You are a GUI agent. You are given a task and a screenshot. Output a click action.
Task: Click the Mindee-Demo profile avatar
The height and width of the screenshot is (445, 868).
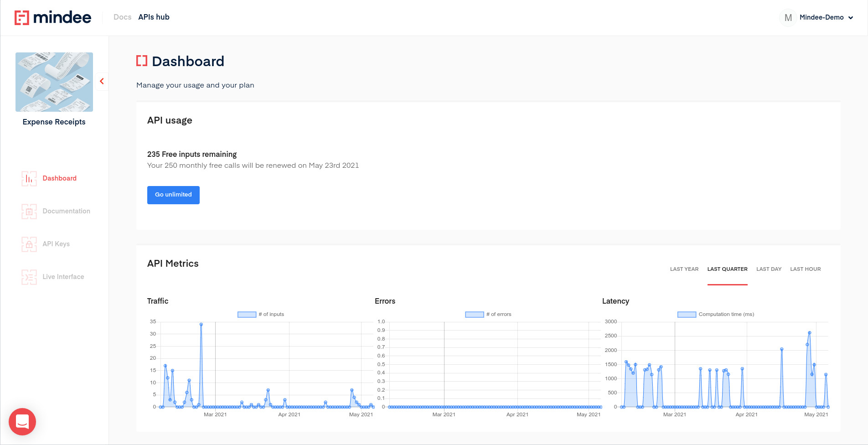[788, 17]
